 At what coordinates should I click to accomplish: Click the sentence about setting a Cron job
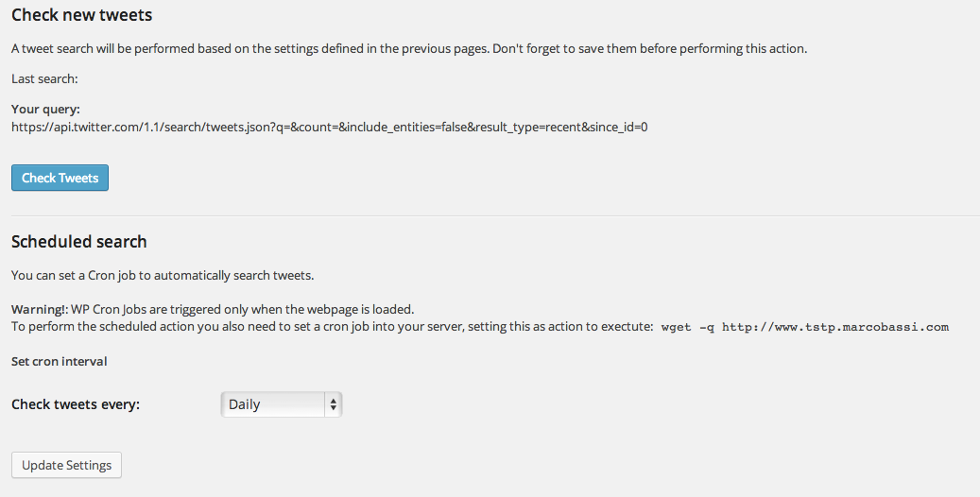162,276
